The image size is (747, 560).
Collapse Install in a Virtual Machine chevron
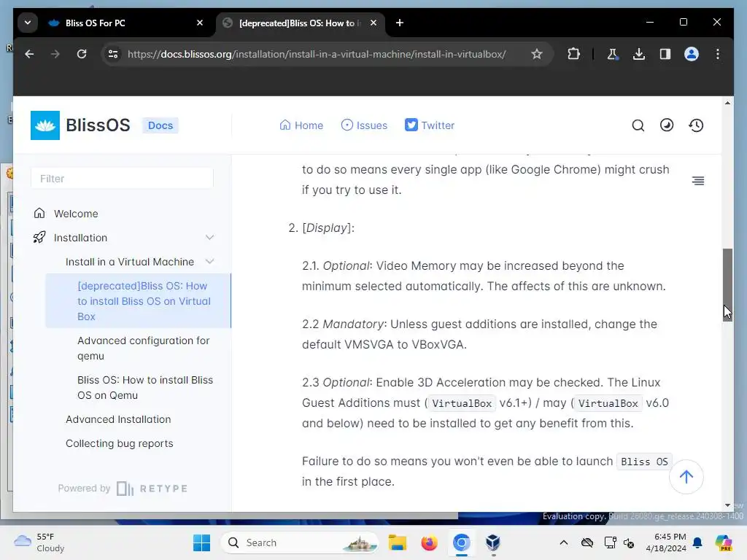pos(209,262)
